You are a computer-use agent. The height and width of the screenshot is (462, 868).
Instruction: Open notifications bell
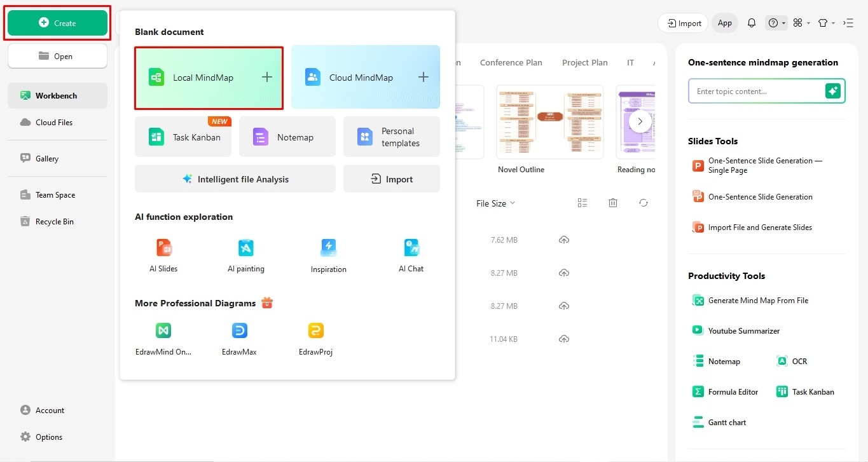point(752,23)
